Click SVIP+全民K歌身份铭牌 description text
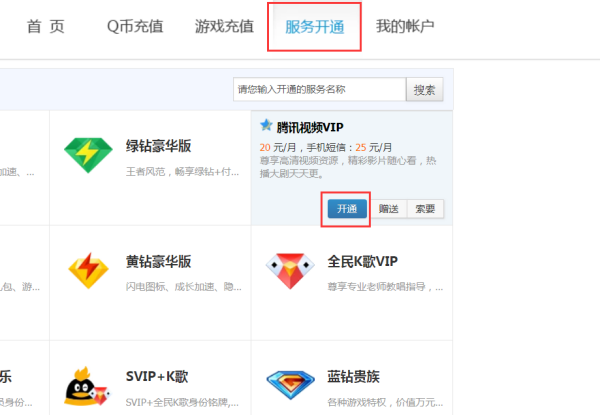600x415 pixels. point(182,402)
